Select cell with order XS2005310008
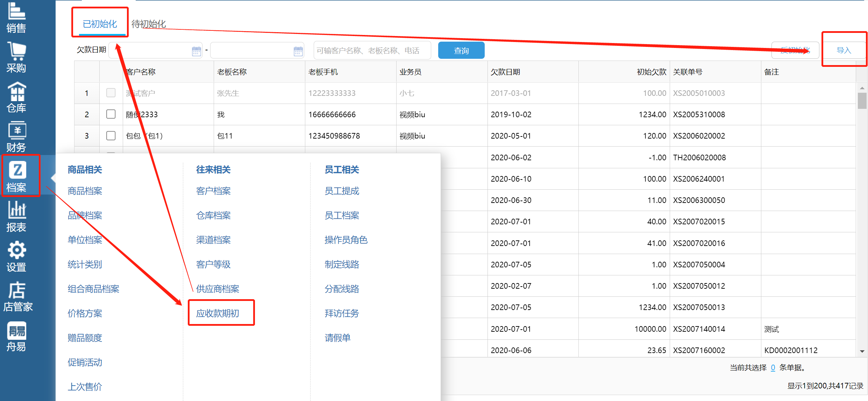The width and height of the screenshot is (868, 401). click(x=716, y=114)
